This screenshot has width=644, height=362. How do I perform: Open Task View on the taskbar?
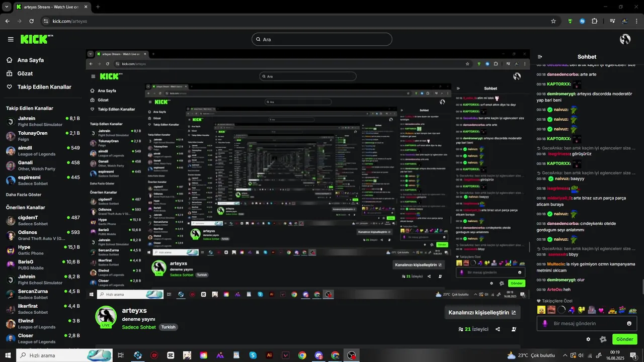tap(120, 355)
